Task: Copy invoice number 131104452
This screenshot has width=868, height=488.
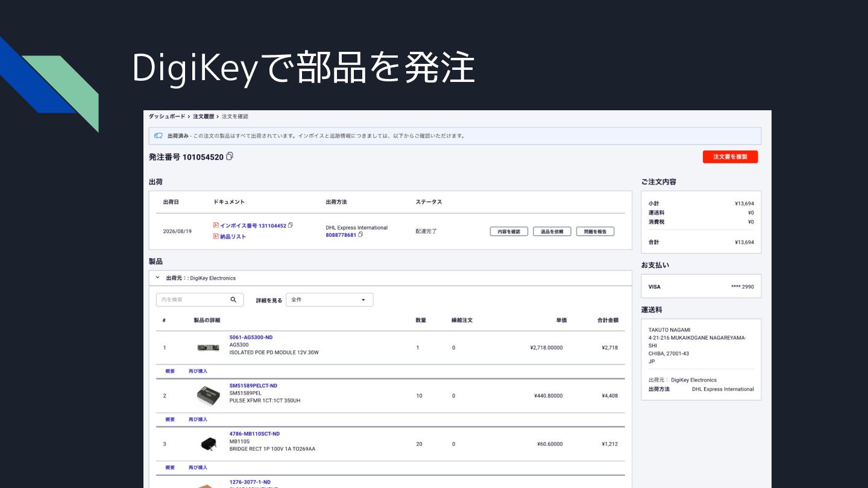Action: point(291,225)
